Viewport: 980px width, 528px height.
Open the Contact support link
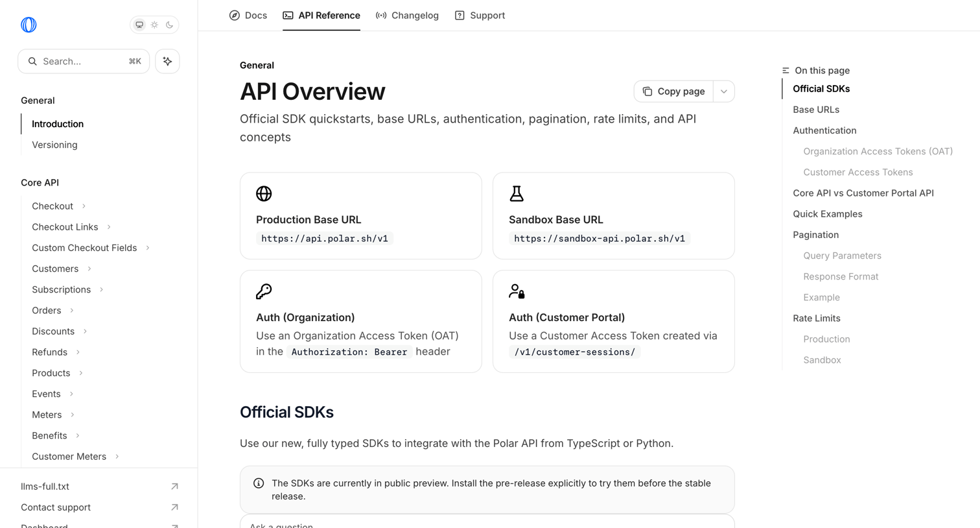click(56, 507)
